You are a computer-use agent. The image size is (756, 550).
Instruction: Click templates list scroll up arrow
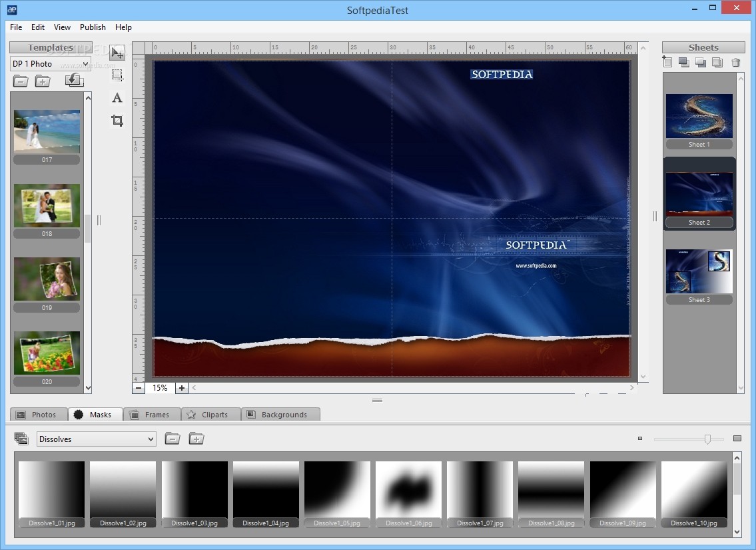(88, 98)
